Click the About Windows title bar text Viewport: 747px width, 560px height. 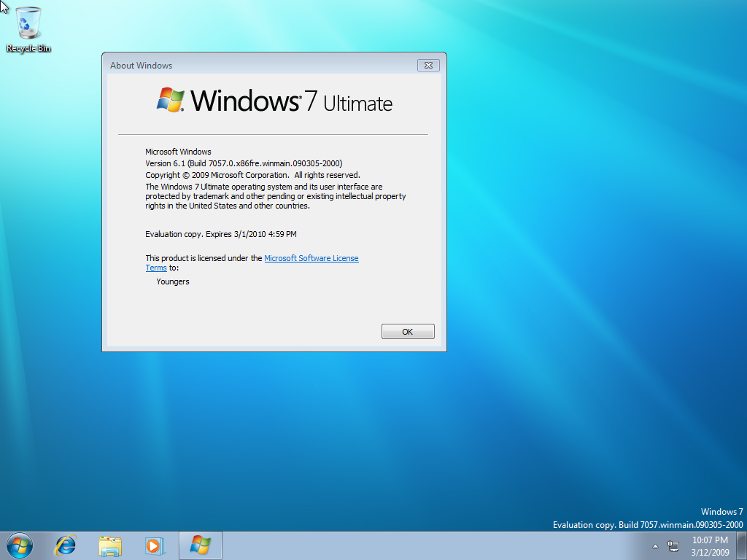pos(141,65)
